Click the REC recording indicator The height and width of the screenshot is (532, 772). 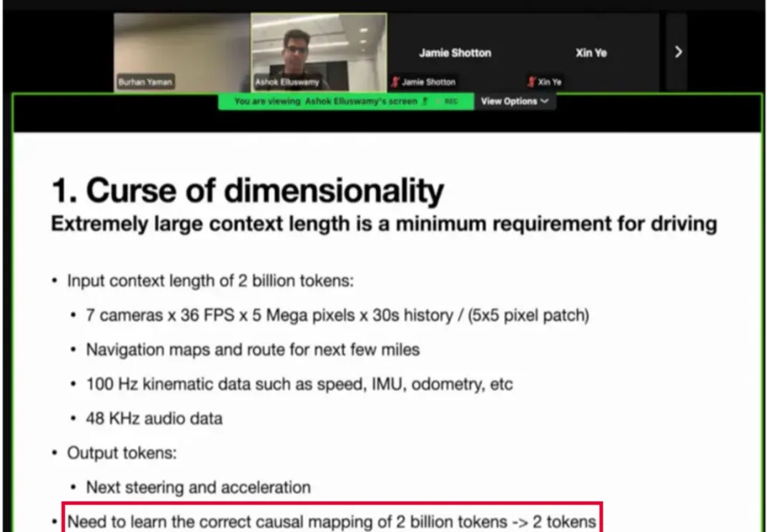point(451,102)
